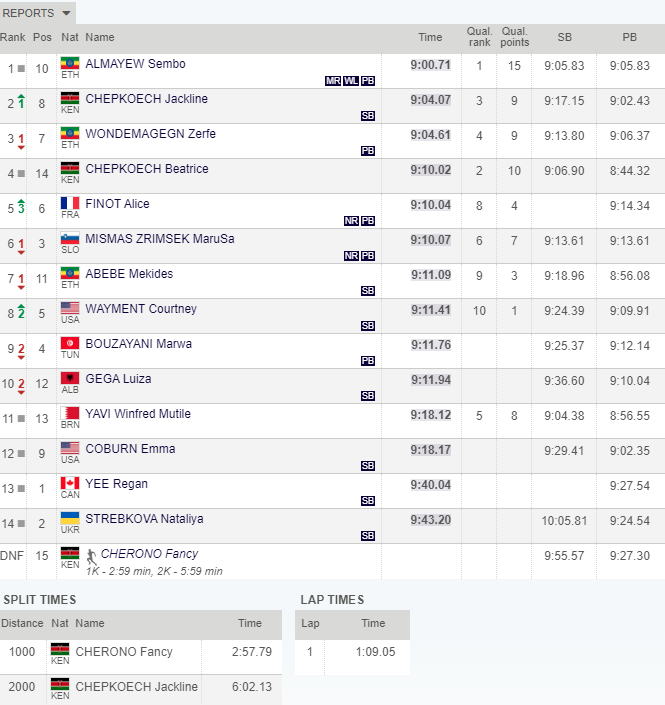Click the SPLIT TIMES heading
This screenshot has width=665, height=705.
(40, 600)
